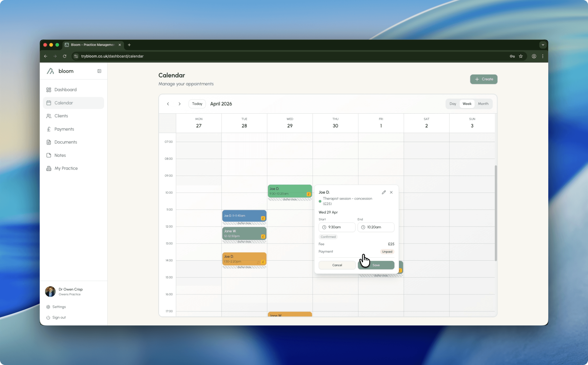Viewport: 588px width, 365px height.
Task: Go to next week with right chevron
Action: (x=179, y=104)
